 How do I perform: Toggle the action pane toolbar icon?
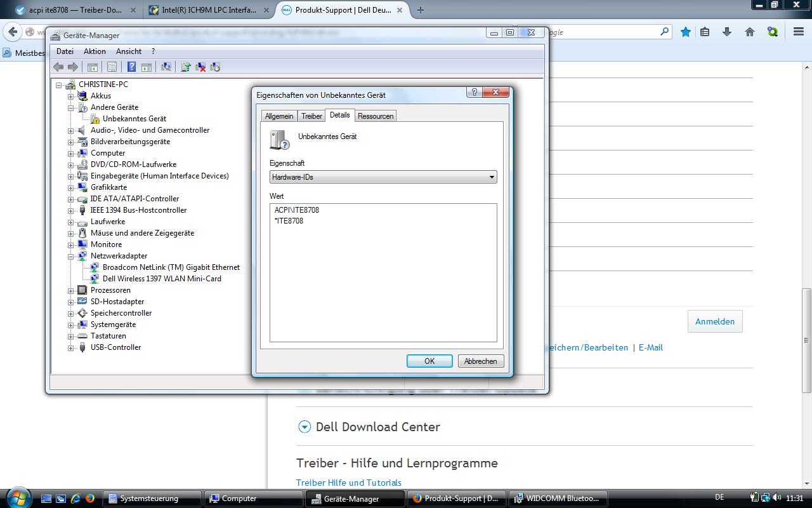point(147,67)
